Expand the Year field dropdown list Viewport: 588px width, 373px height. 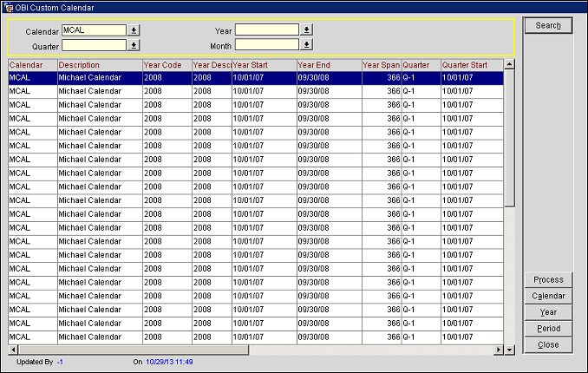point(307,29)
